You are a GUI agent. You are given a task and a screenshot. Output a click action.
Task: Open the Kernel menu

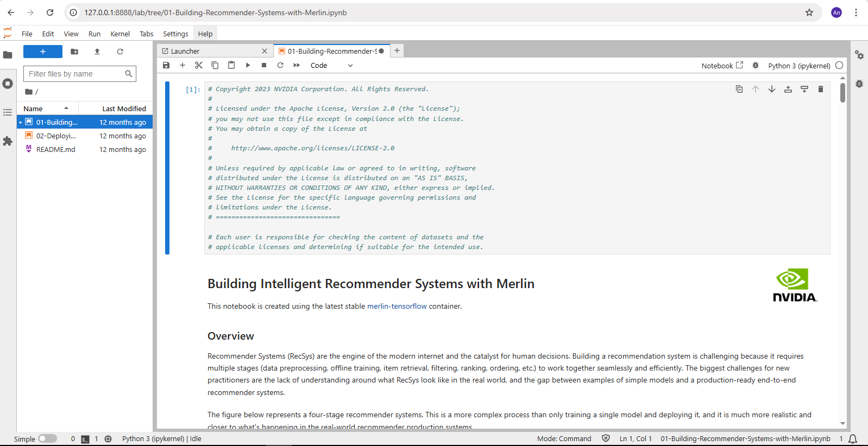click(120, 34)
